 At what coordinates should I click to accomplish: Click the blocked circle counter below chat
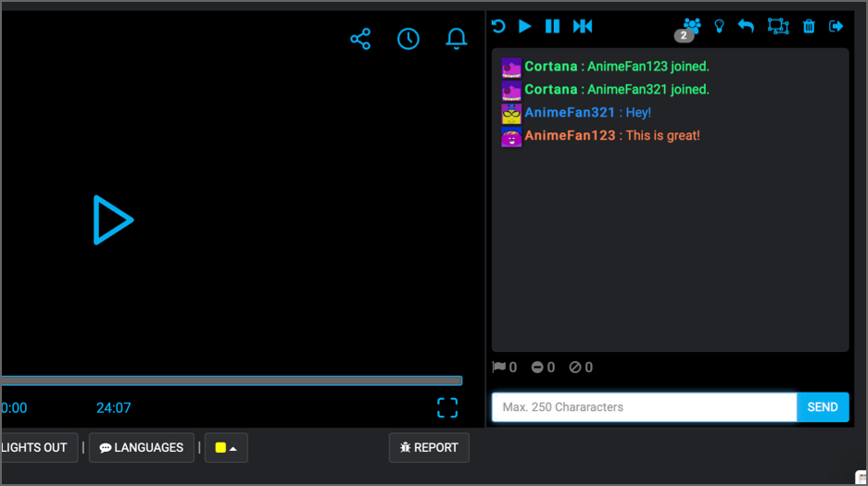coord(581,368)
